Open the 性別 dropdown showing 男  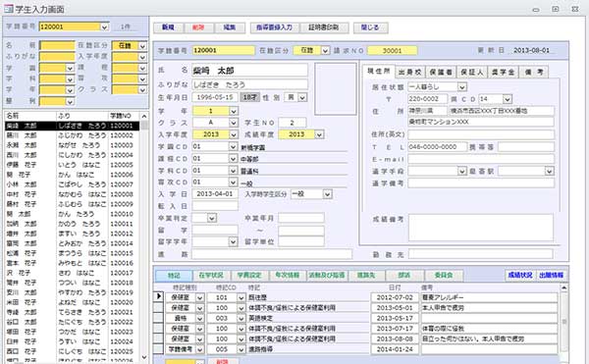(302, 97)
